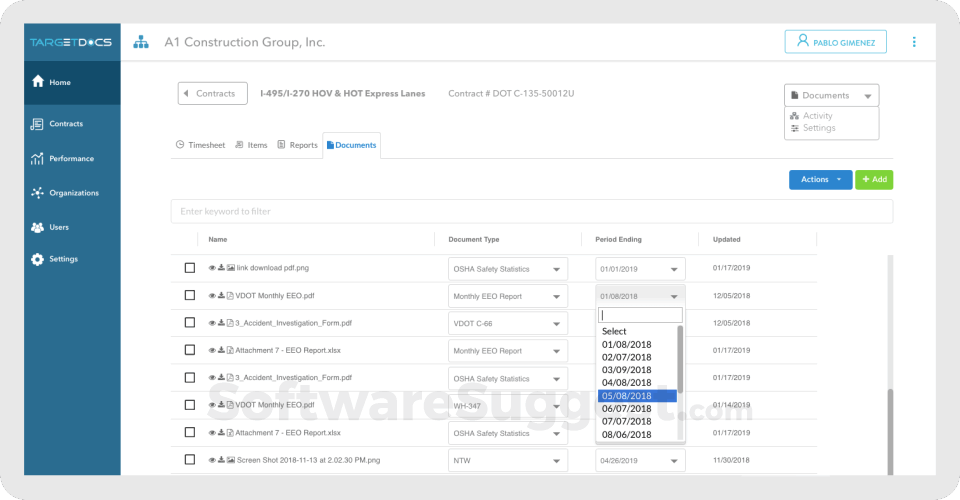Image resolution: width=960 pixels, height=500 pixels.
Task: Open Users icon in sidebar
Action: point(38,227)
